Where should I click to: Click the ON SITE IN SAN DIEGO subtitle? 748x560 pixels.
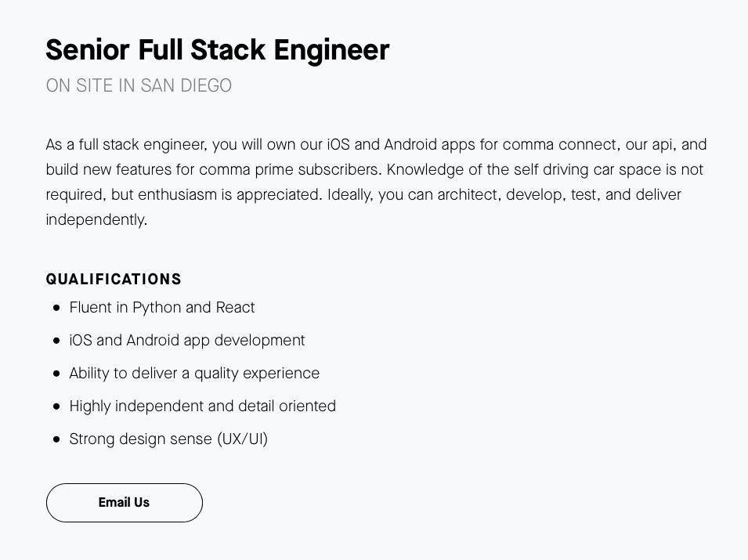point(139,85)
